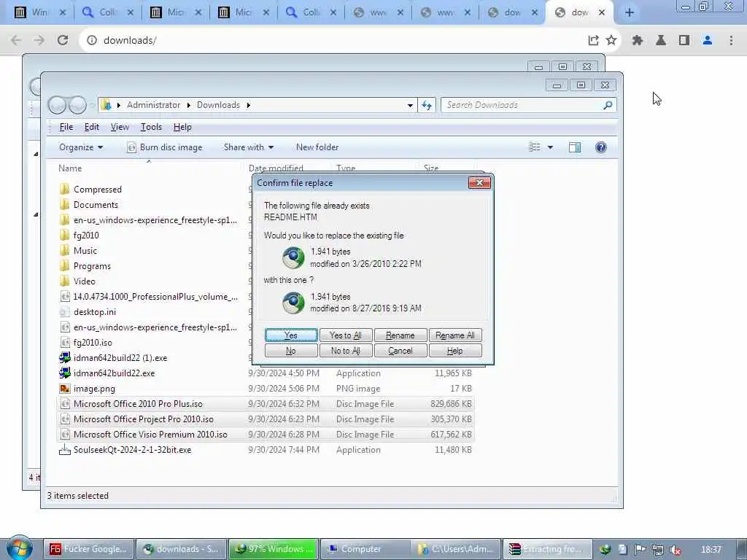This screenshot has width=747, height=560.
Task: Select the Programs folder icon
Action: click(65, 265)
